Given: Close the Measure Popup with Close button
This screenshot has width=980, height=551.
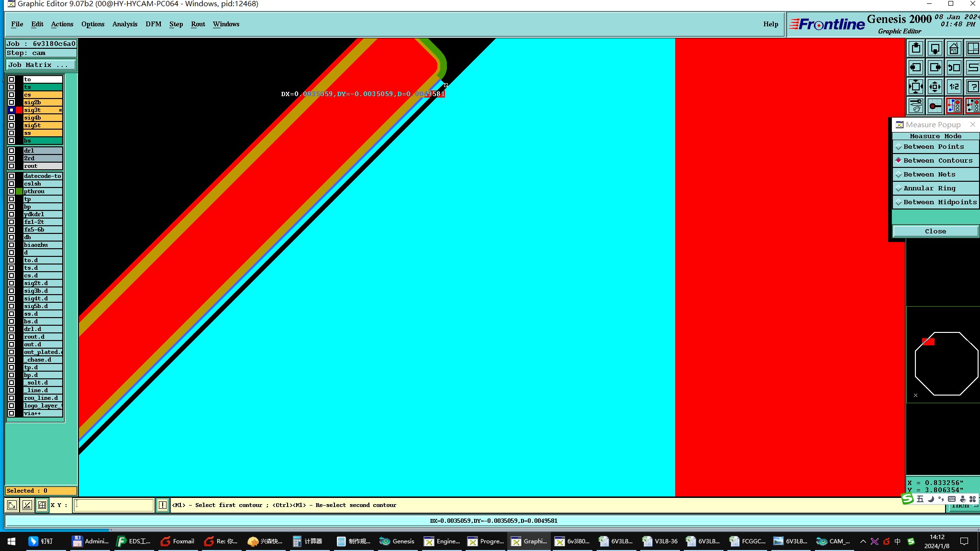Looking at the screenshot, I should (935, 231).
